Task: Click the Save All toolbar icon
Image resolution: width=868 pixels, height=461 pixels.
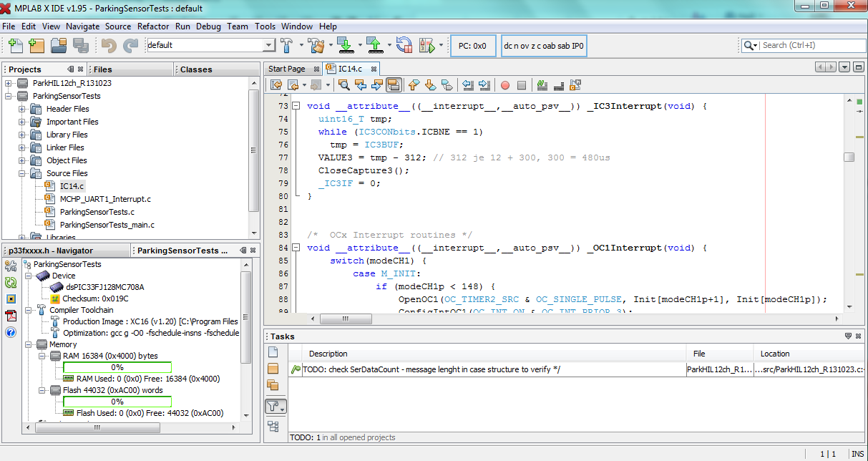Action: tap(80, 45)
